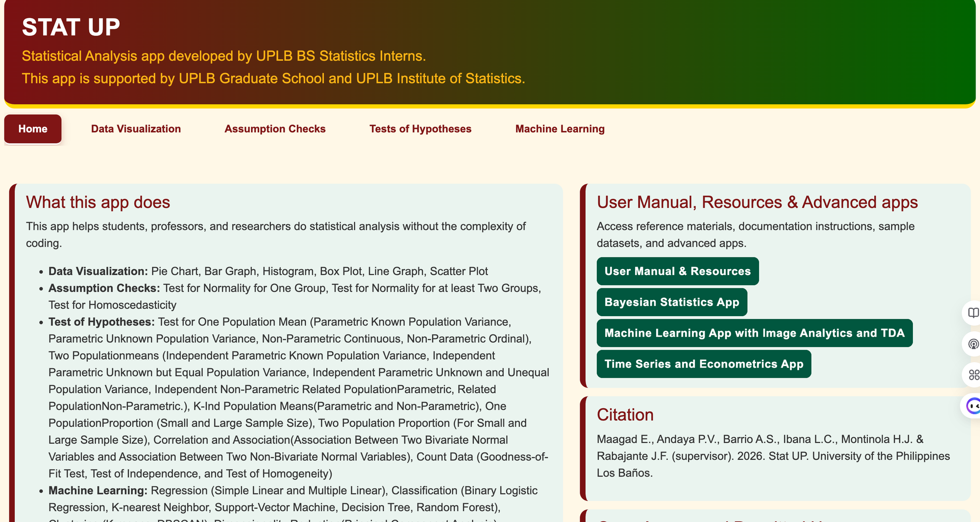Click the "supported by UPLB Graduate School" line
The image size is (980, 522).
(x=273, y=78)
